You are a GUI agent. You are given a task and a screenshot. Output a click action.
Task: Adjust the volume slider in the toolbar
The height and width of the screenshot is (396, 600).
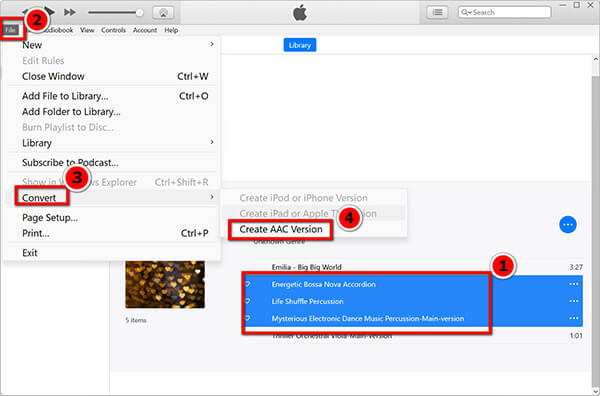pyautogui.click(x=115, y=13)
